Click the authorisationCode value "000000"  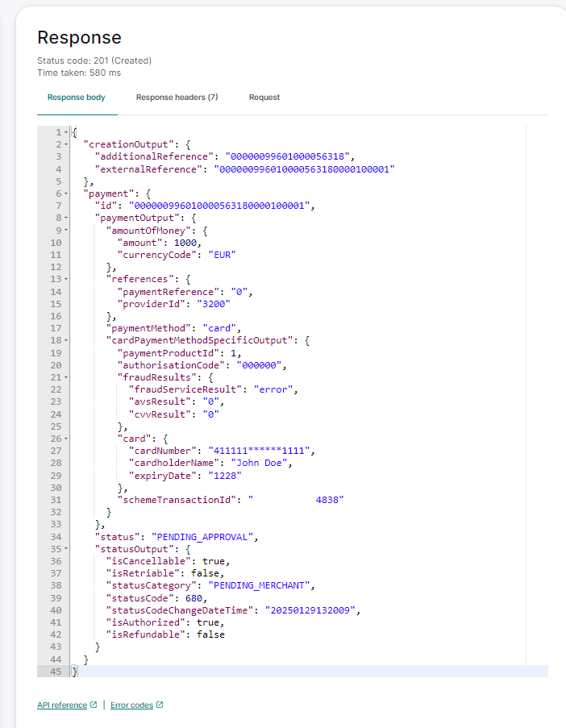tap(259, 365)
